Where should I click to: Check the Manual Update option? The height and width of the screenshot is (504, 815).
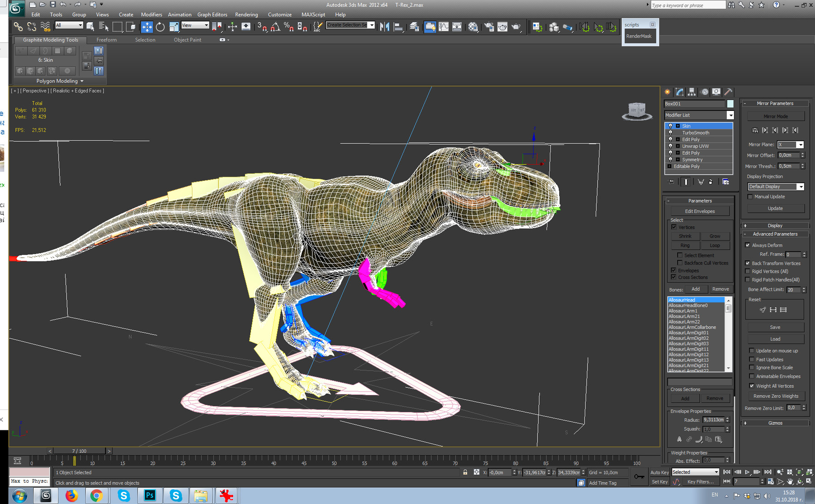tap(750, 197)
